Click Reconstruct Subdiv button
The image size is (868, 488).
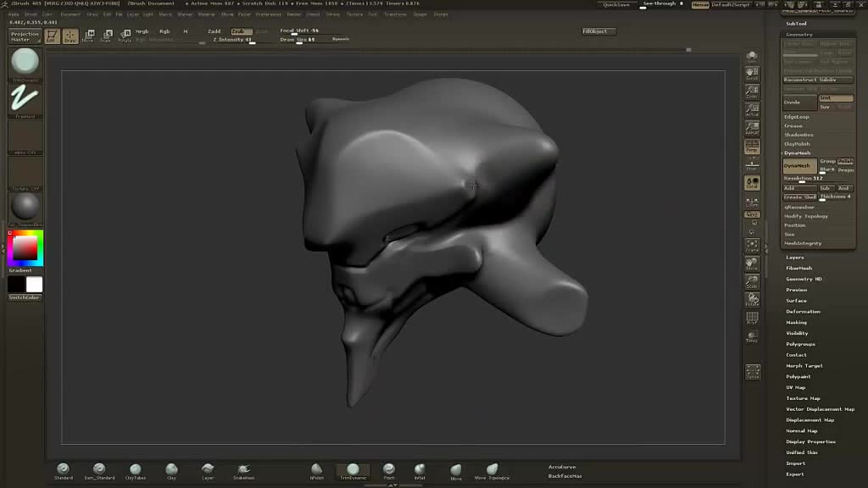point(818,80)
